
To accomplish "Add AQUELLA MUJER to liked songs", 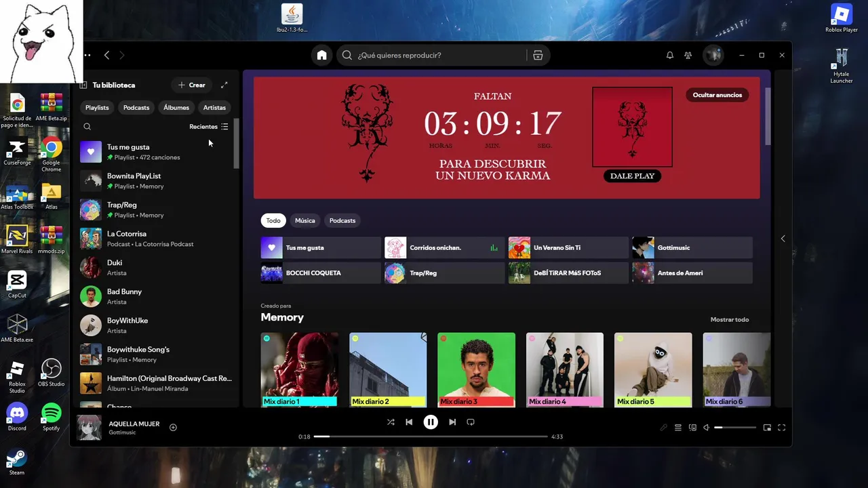I will tap(173, 427).
